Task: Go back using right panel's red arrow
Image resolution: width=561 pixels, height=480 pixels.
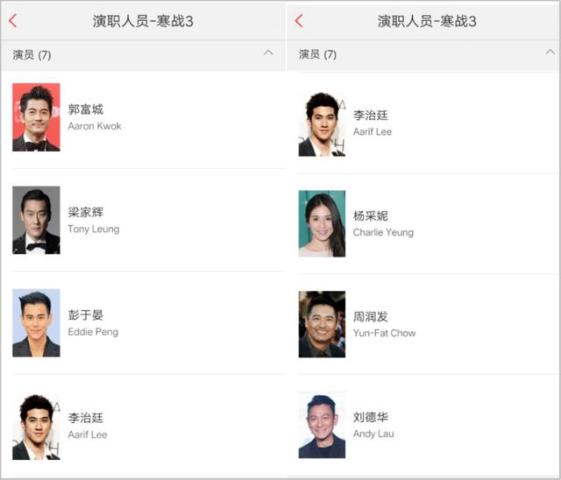Action: point(299,21)
